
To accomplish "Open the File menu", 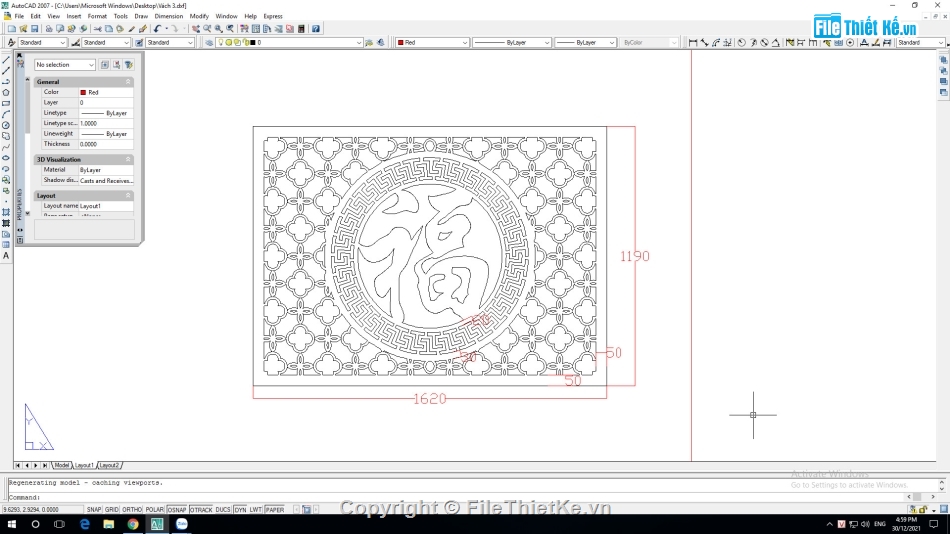I will click(19, 16).
